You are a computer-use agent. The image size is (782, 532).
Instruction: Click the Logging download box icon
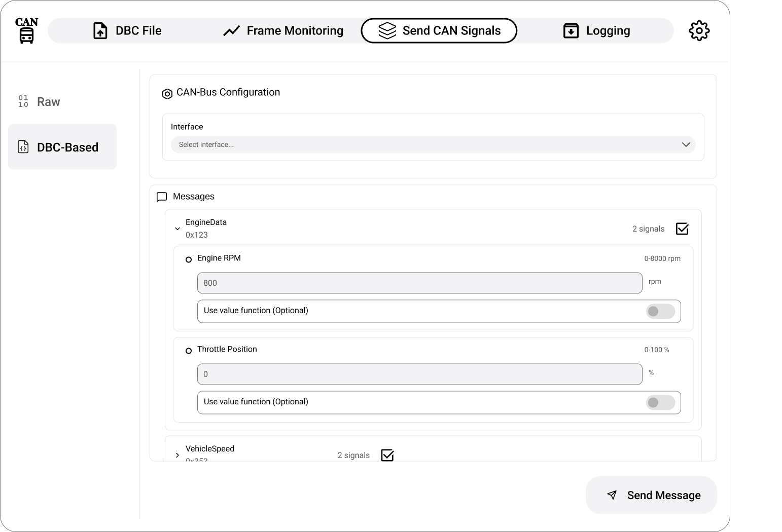click(571, 31)
